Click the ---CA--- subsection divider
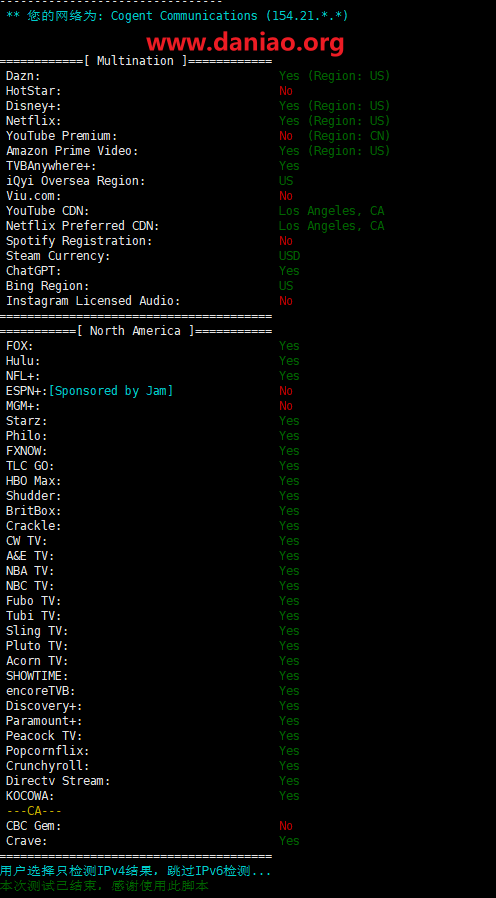 [x=34, y=811]
